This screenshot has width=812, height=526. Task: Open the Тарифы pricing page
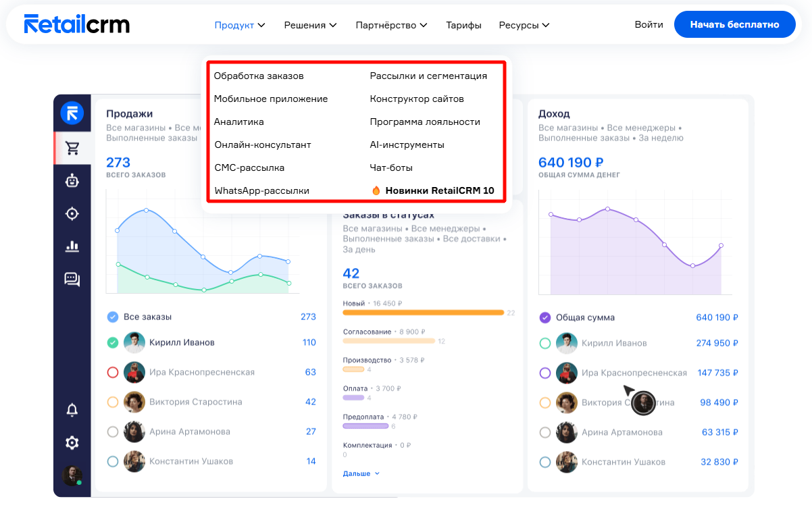(463, 25)
